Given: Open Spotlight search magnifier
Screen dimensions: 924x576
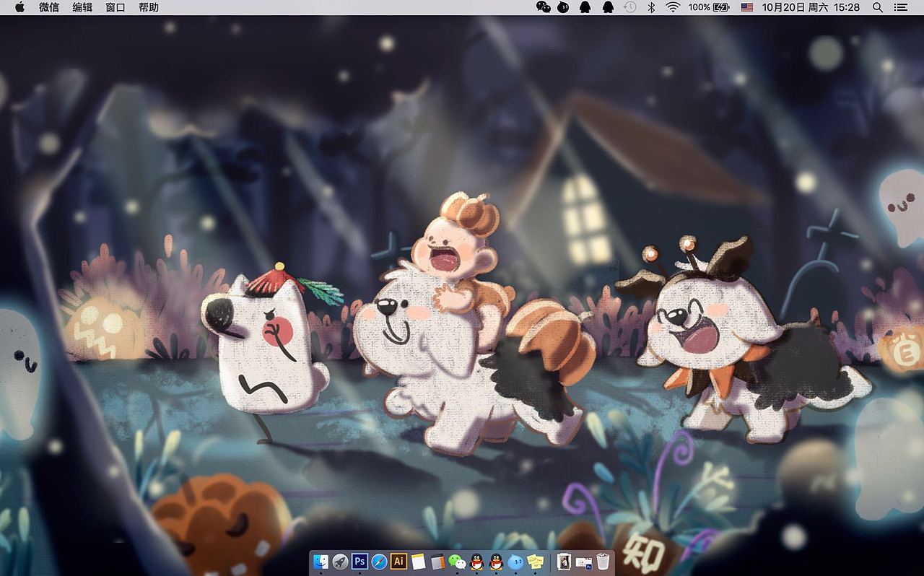Looking at the screenshot, I should tap(878, 7).
